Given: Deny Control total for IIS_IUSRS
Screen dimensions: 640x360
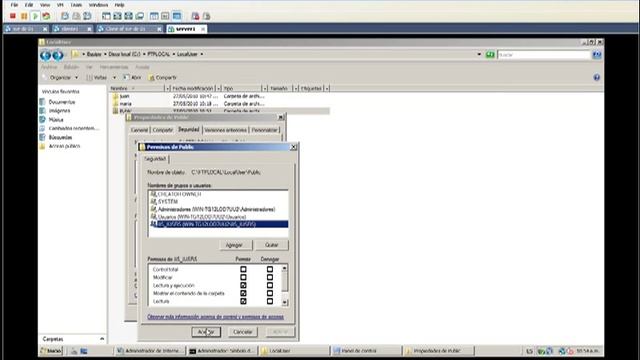Looking at the screenshot, I should [x=270, y=269].
